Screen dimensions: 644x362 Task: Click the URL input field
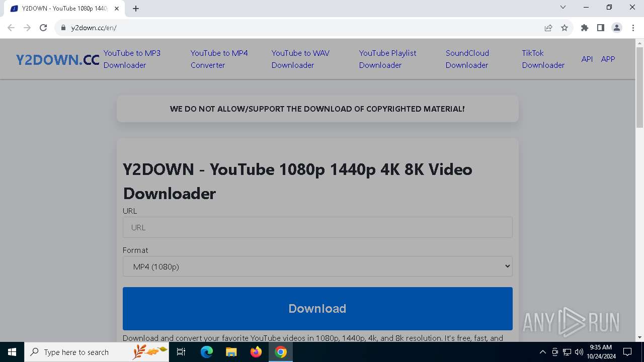coord(317,227)
